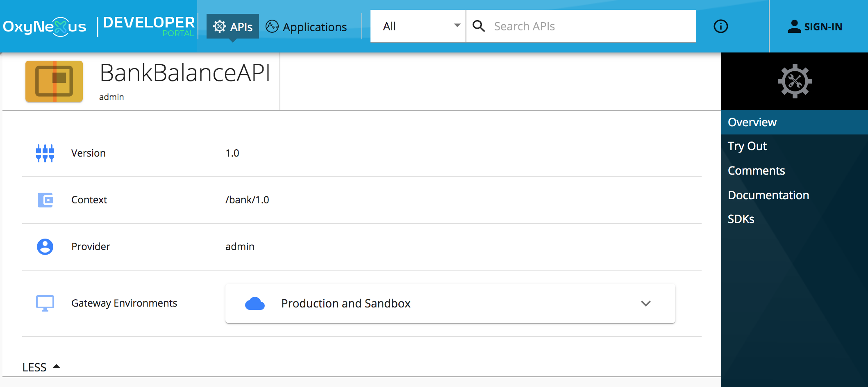Click the version value 1.0
This screenshot has width=868, height=387.
[232, 153]
